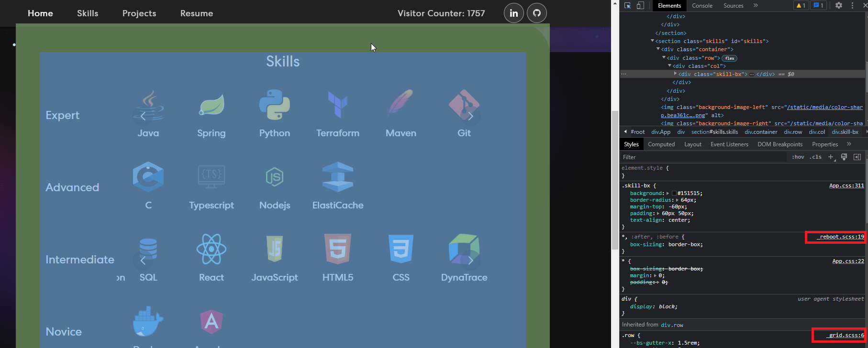The height and width of the screenshot is (348, 868).
Task: Open the issues message badge in DevTools
Action: tap(819, 5)
